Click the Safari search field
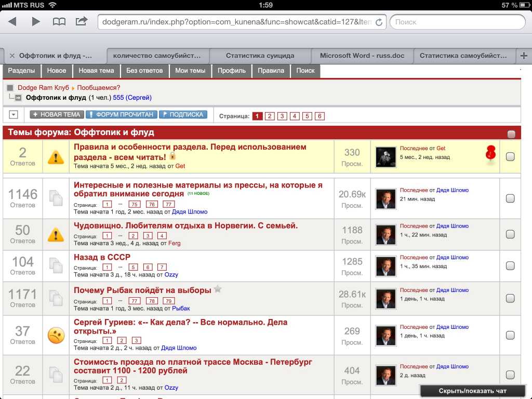 (x=458, y=22)
